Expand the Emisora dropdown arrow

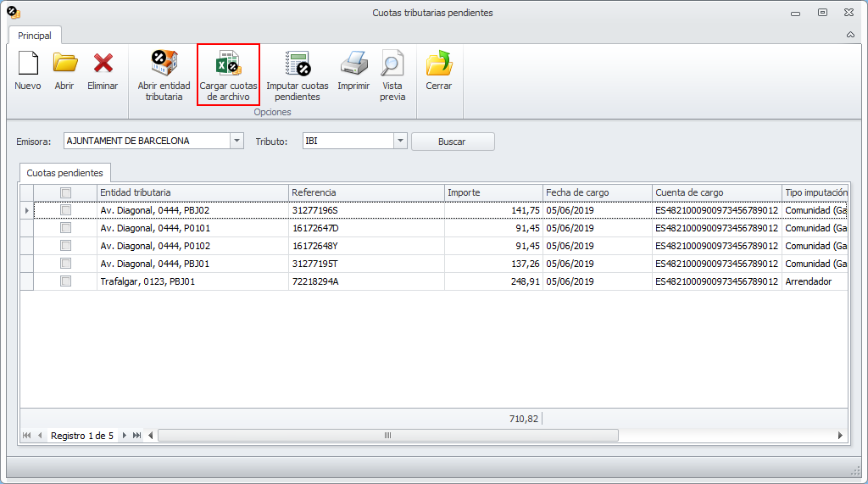[237, 141]
